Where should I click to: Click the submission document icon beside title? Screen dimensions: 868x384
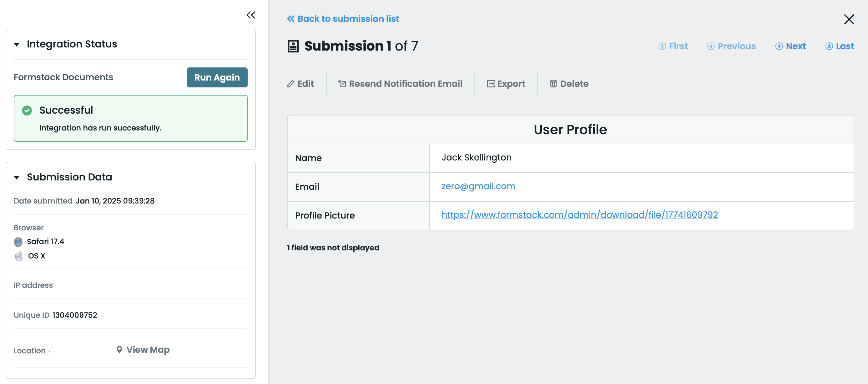pos(293,46)
